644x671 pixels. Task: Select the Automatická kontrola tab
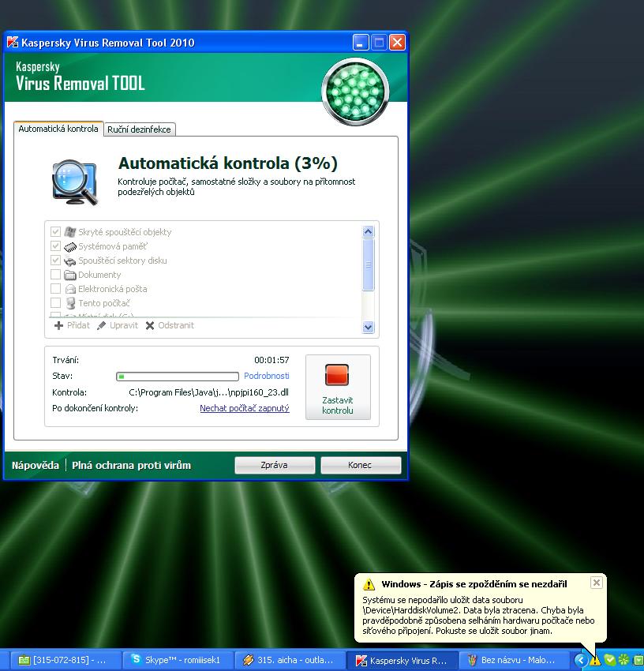58,129
